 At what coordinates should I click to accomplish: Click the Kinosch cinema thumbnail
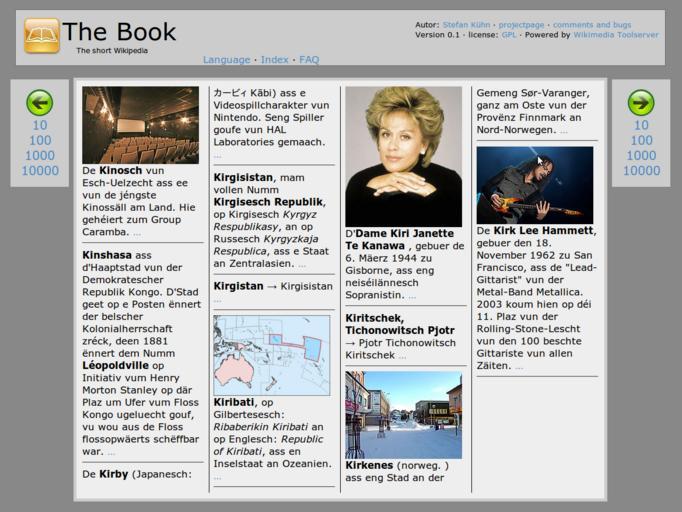pyautogui.click(x=140, y=125)
